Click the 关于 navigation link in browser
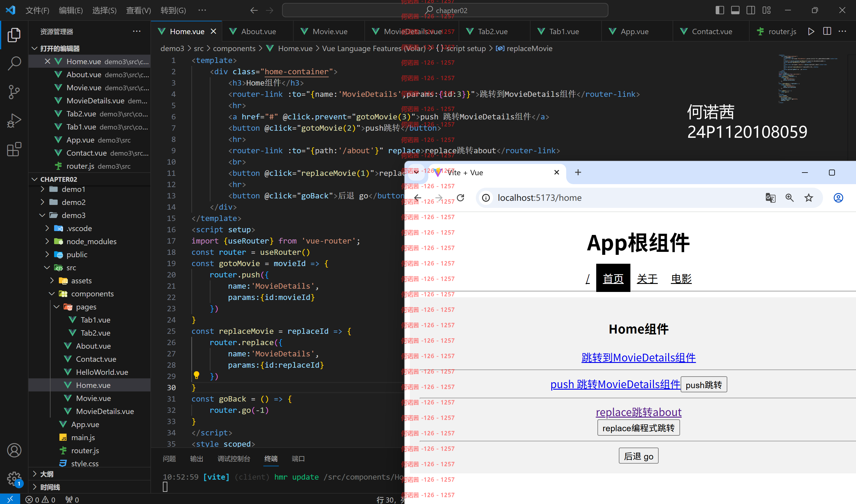The width and height of the screenshot is (856, 504). (x=647, y=279)
